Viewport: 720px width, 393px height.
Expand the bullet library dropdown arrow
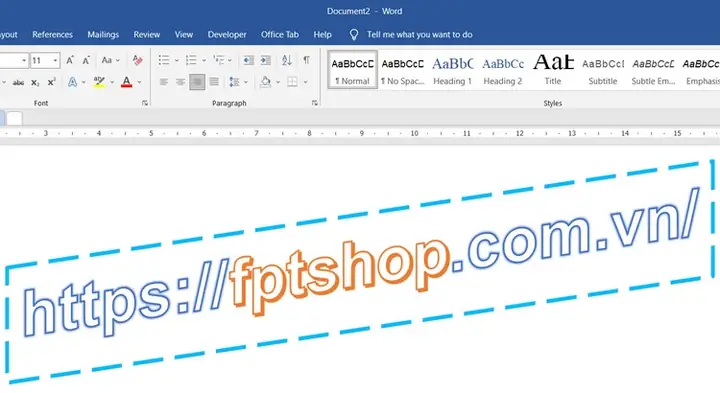point(177,60)
